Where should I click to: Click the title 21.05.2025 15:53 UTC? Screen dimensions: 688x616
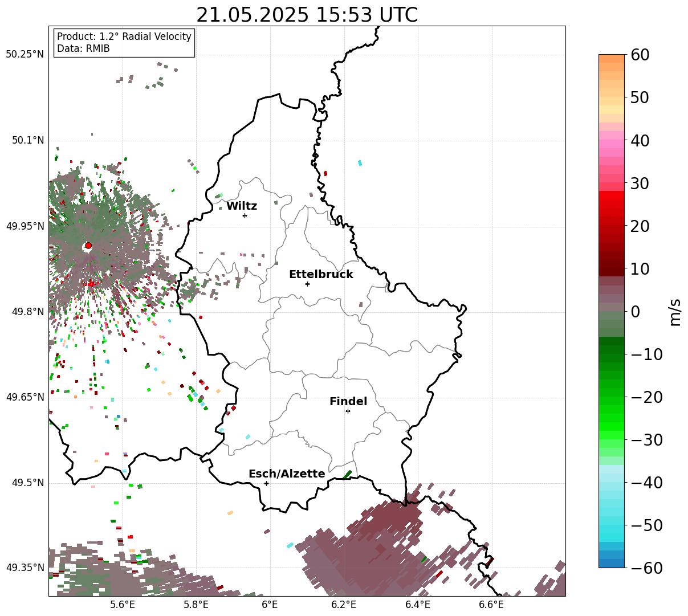307,15
